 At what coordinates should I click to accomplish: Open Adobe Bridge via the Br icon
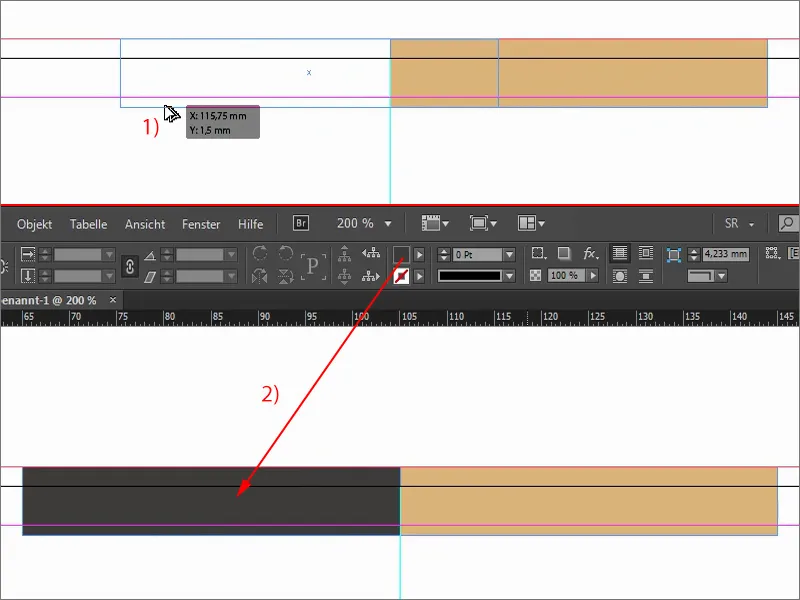301,223
